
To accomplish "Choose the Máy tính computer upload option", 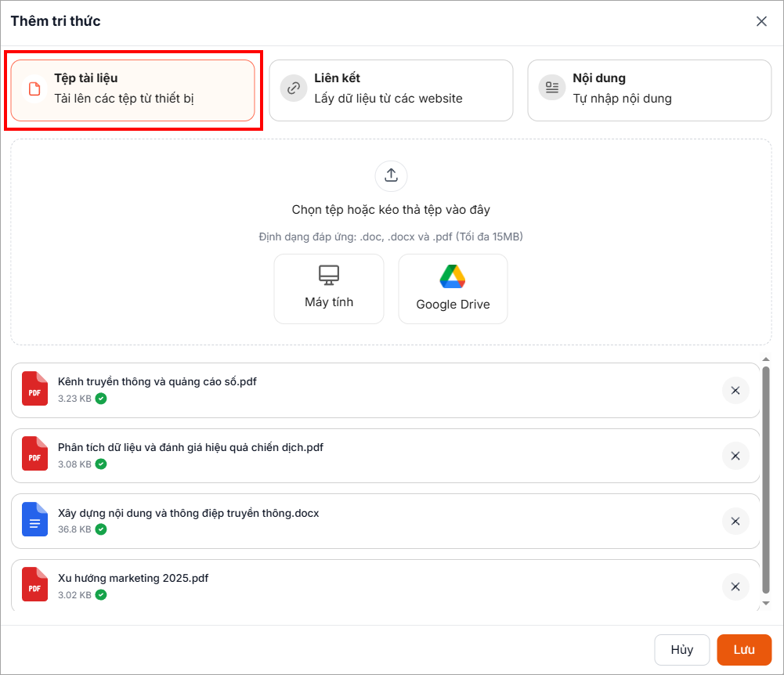I will pos(329,288).
